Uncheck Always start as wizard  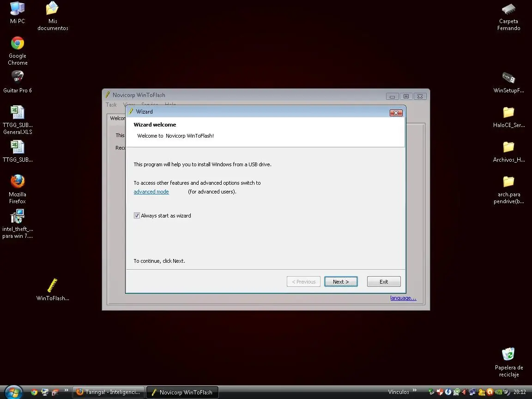(x=137, y=216)
